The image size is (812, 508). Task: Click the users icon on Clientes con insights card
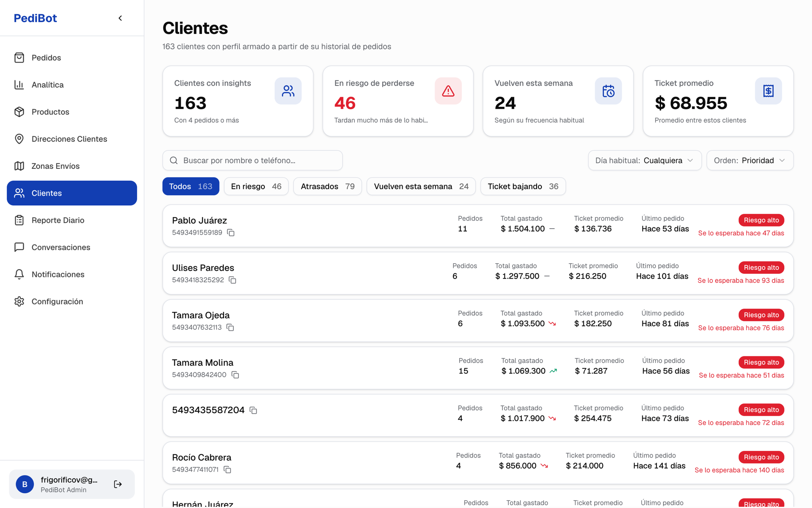(x=288, y=91)
